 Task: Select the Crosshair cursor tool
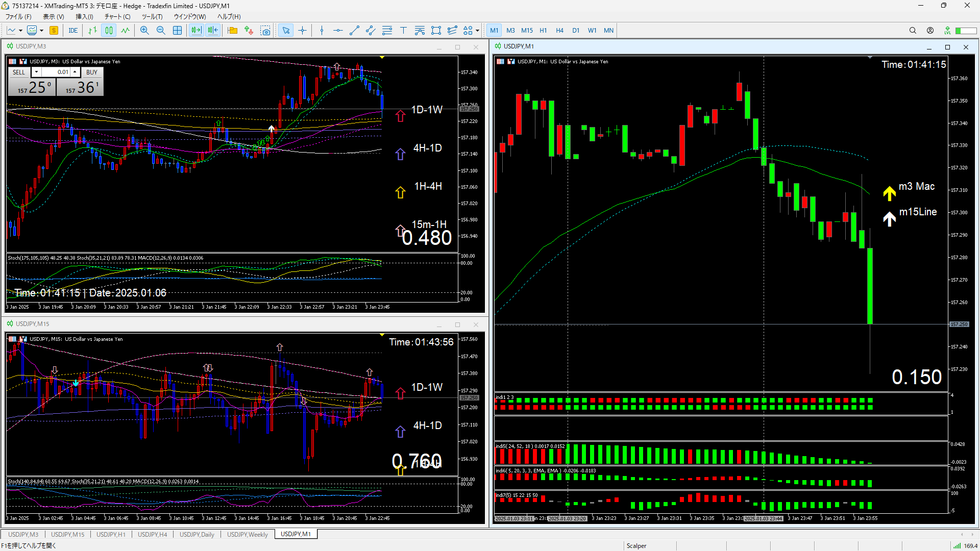[302, 31]
